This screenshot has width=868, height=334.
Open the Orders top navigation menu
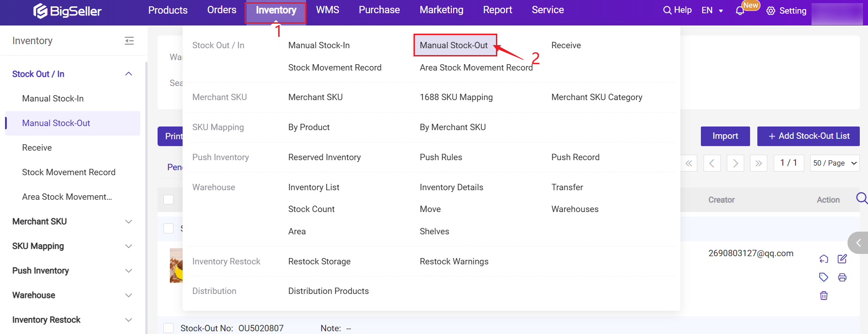coord(222,10)
